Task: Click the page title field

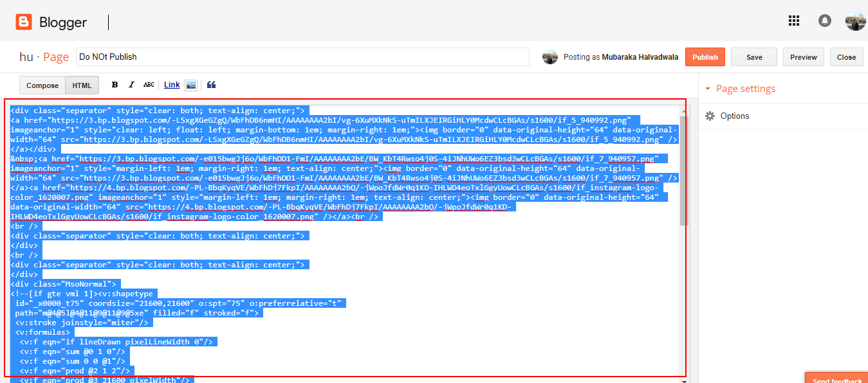Action: click(302, 57)
